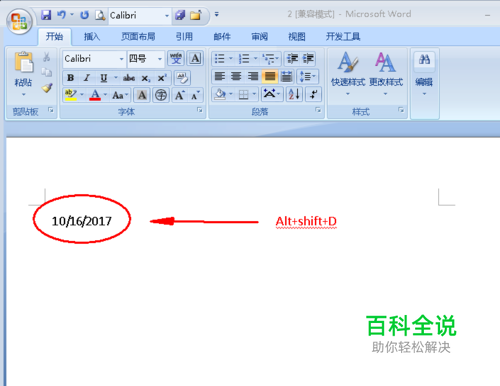Open the Paragraph dialog launcher

(318, 110)
